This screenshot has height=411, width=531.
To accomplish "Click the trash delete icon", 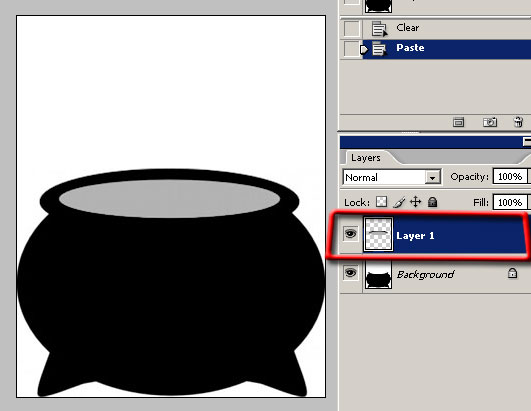I will [x=518, y=122].
